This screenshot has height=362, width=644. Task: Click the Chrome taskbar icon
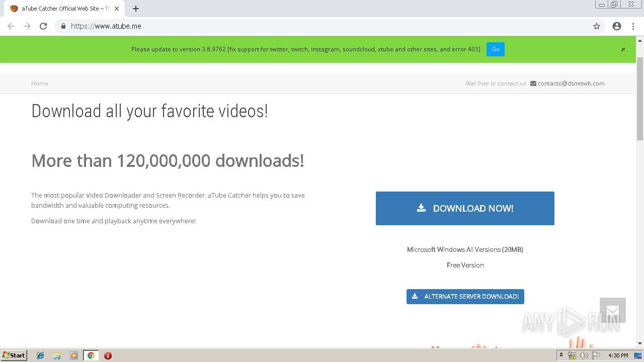[91, 355]
